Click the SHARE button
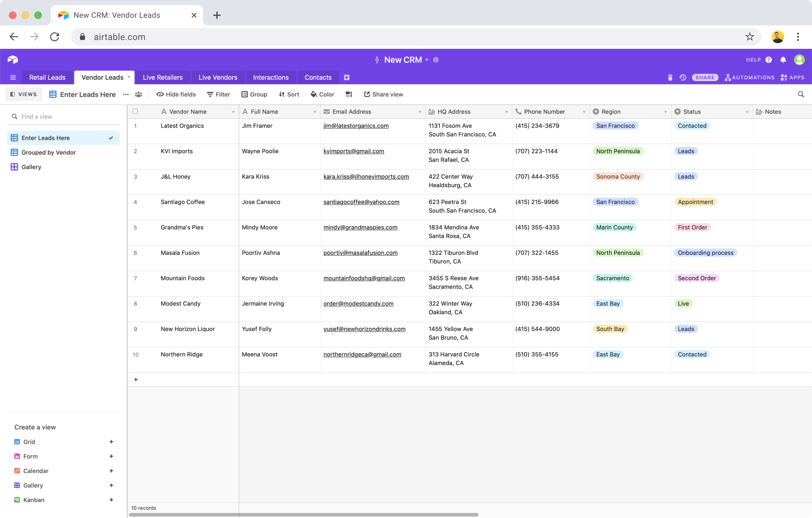This screenshot has width=812, height=518. [704, 77]
